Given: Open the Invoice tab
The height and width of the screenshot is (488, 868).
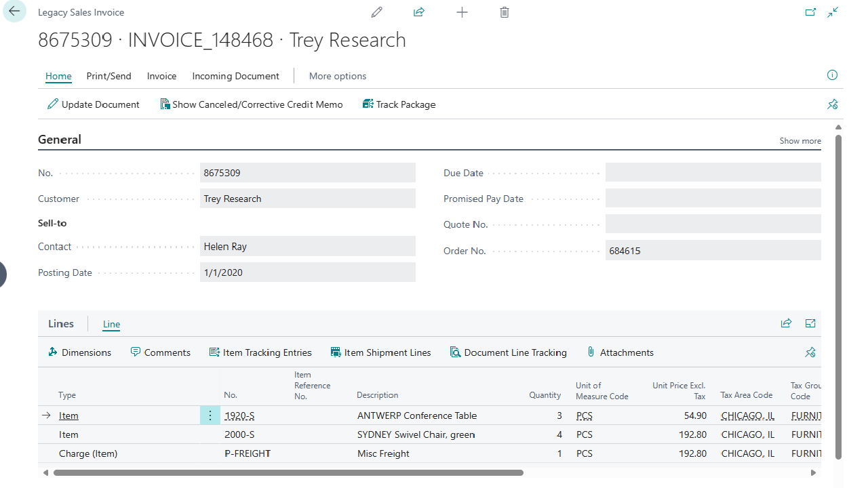Looking at the screenshot, I should [161, 75].
